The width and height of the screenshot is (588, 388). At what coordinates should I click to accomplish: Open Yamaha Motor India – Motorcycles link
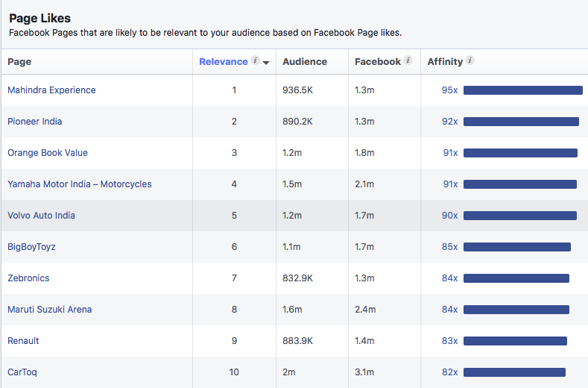pyautogui.click(x=80, y=184)
